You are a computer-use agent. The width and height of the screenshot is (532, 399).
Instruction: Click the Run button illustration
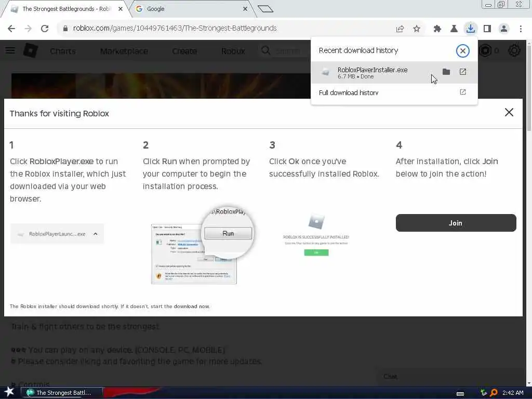click(x=228, y=233)
